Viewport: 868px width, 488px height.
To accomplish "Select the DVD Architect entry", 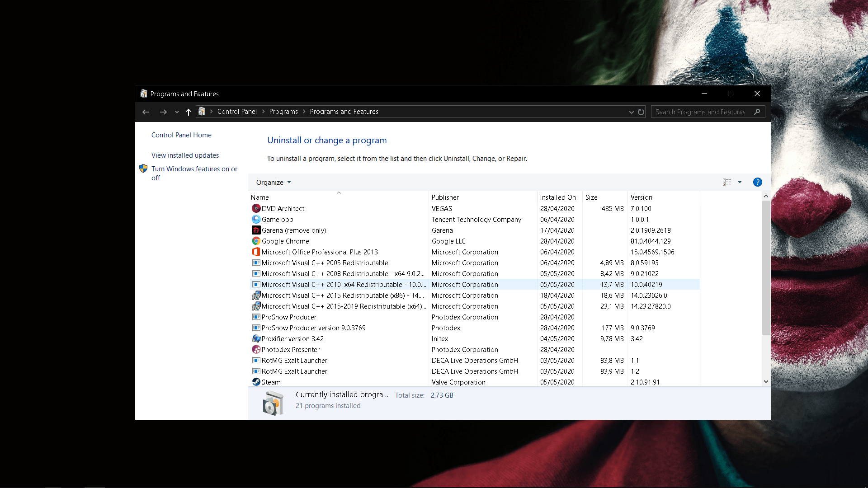I will coord(475,208).
